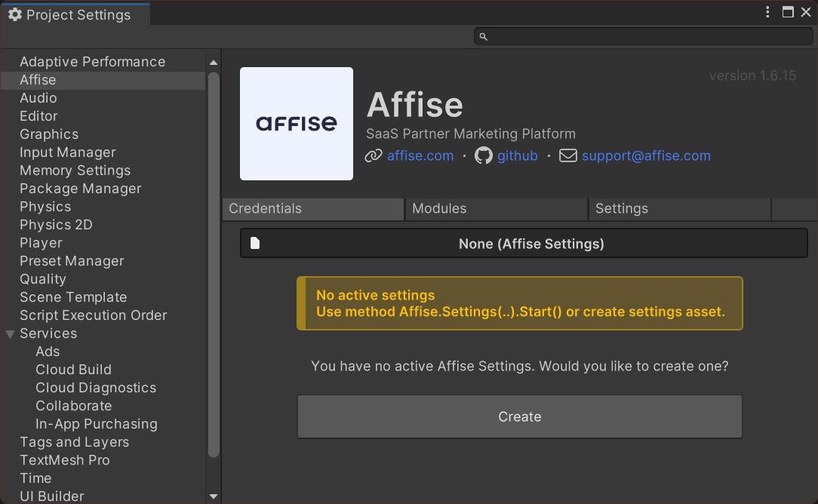Image resolution: width=818 pixels, height=504 pixels.
Task: Click the gear icon on Project Settings tab
Action: [15, 14]
